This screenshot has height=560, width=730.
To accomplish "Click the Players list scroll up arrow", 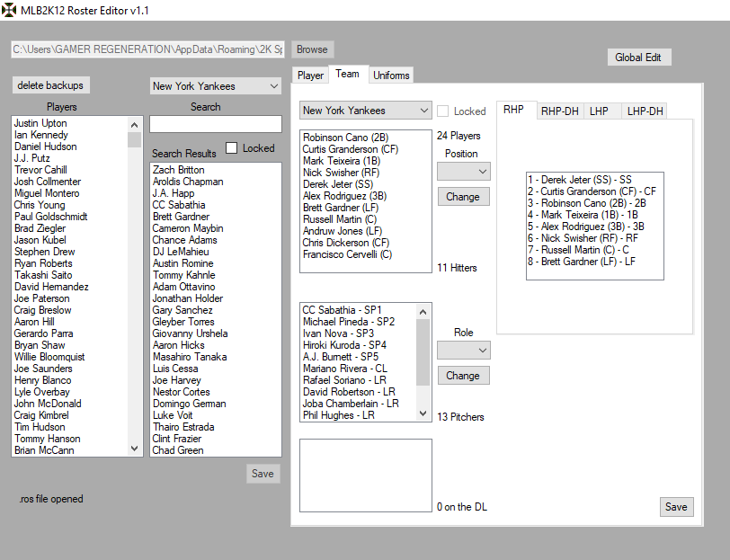I will click(x=134, y=125).
